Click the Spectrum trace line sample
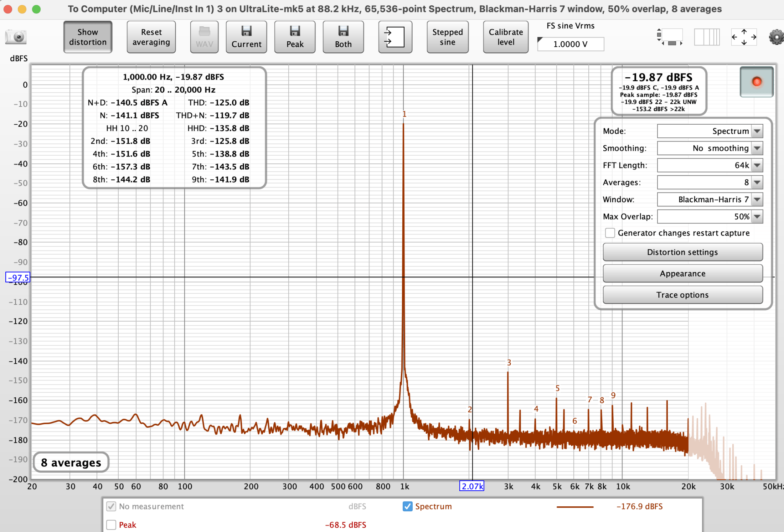The width and height of the screenshot is (784, 532). click(x=575, y=507)
